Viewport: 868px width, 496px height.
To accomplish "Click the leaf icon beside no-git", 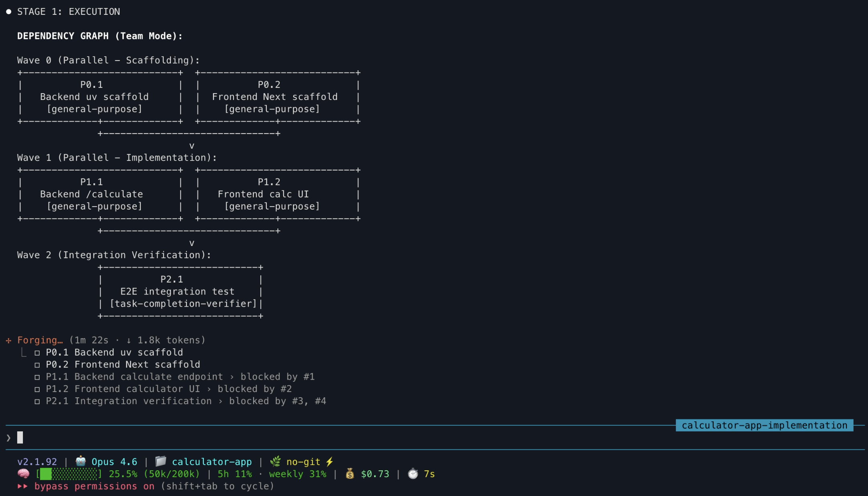I will (275, 461).
